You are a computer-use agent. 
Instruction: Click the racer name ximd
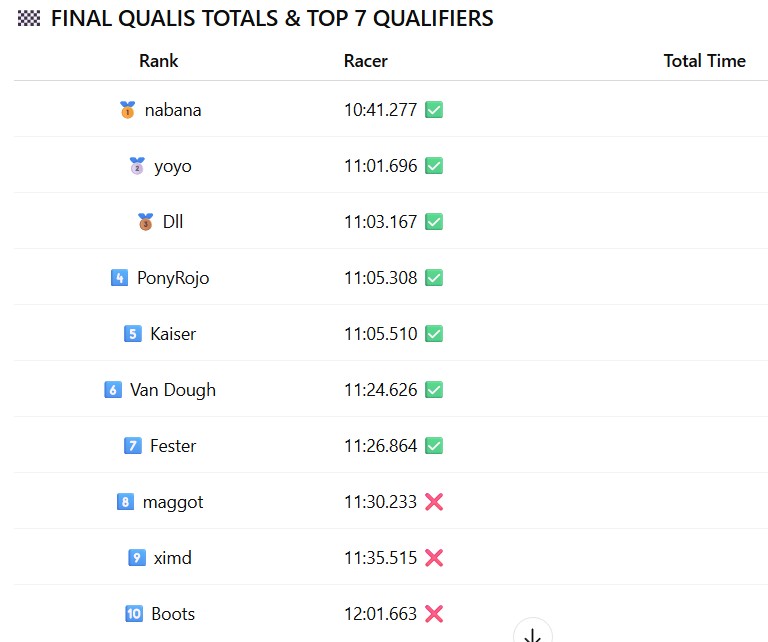coord(172,558)
